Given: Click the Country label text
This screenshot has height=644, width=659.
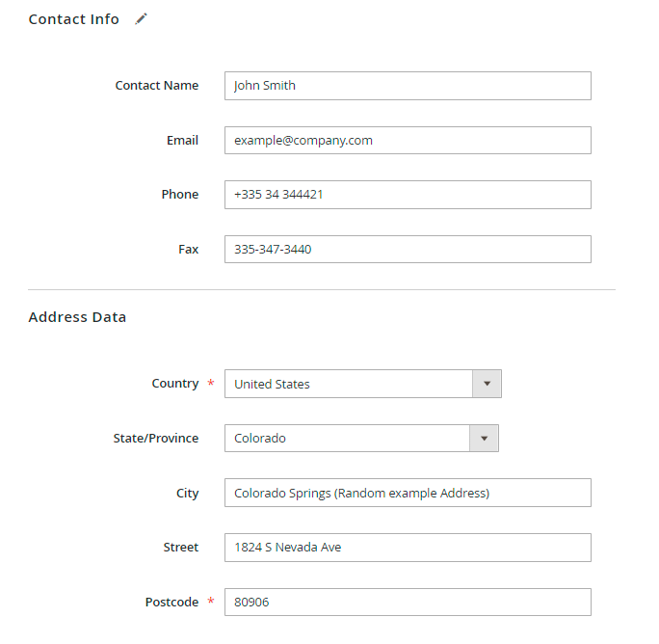Looking at the screenshot, I should click(x=175, y=384).
